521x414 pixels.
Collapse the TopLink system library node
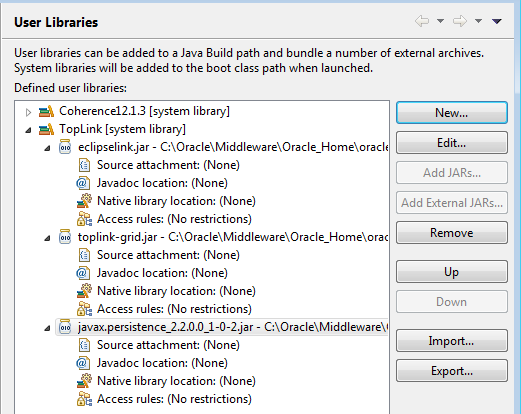(x=29, y=130)
